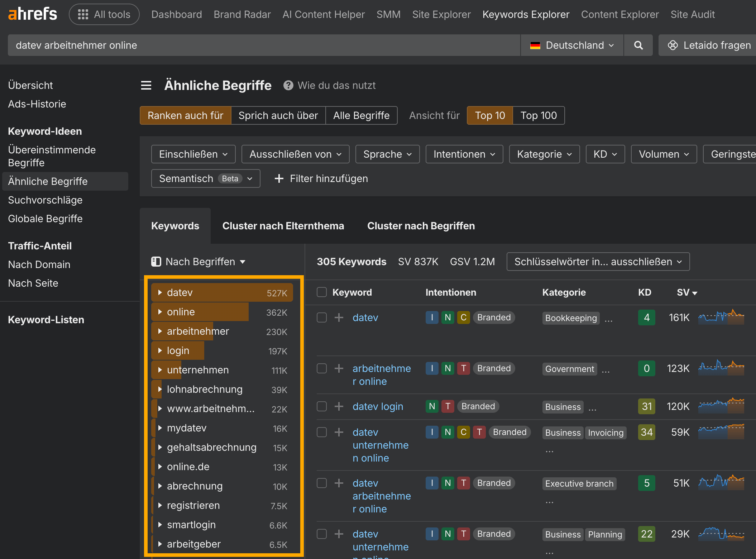This screenshot has height=559, width=756.
Task: Click the Bookkeeping category tag
Action: [571, 318]
